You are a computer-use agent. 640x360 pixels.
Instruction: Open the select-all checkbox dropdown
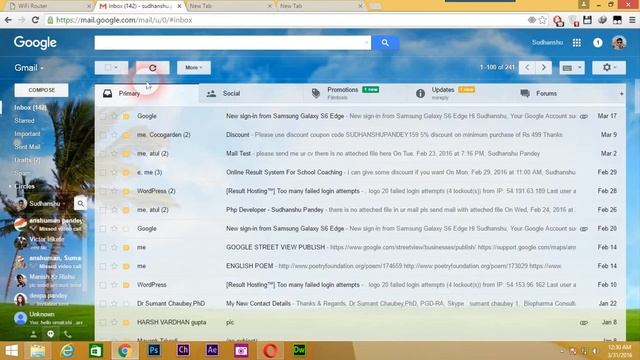(111, 68)
